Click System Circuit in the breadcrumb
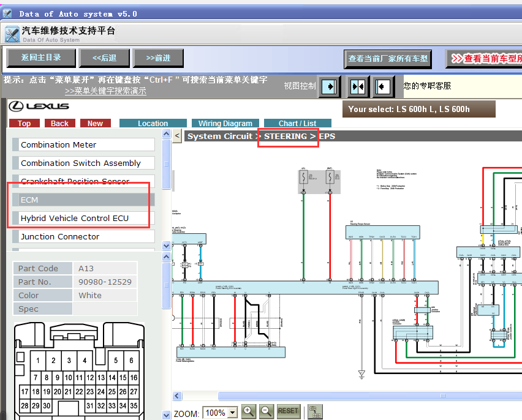Viewport: 522px width, 420px height. pos(220,136)
